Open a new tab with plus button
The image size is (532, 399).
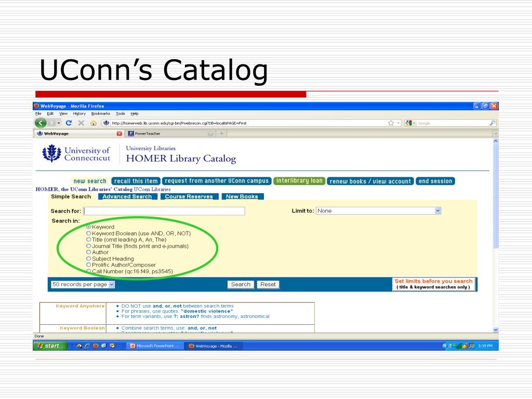221,134
